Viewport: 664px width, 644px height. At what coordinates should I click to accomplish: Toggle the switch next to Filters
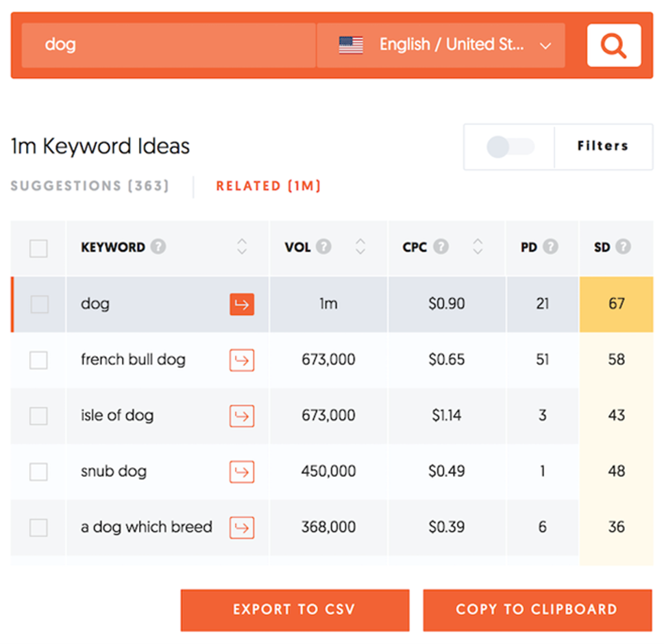pyautogui.click(x=511, y=147)
